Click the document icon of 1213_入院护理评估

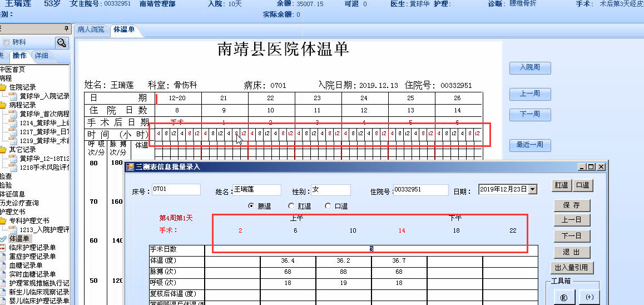click(13, 230)
